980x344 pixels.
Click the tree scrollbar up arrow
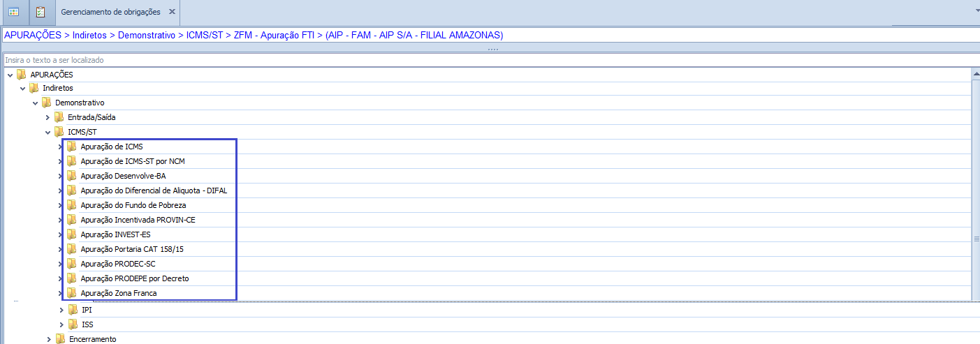point(975,74)
